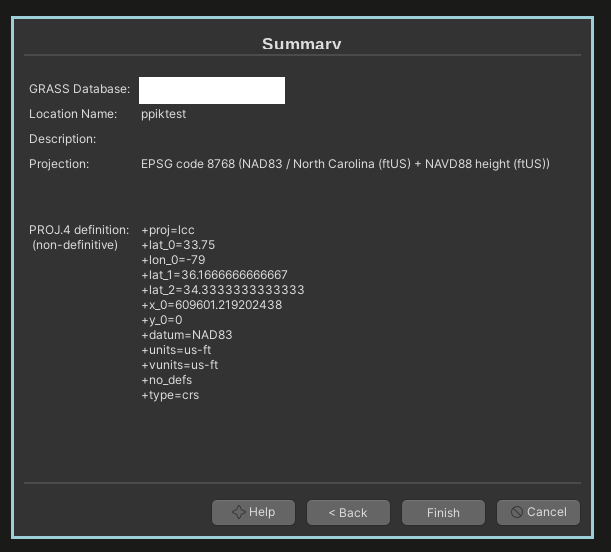Click the PROJ.4 definition: label
611x552 pixels.
79,230
